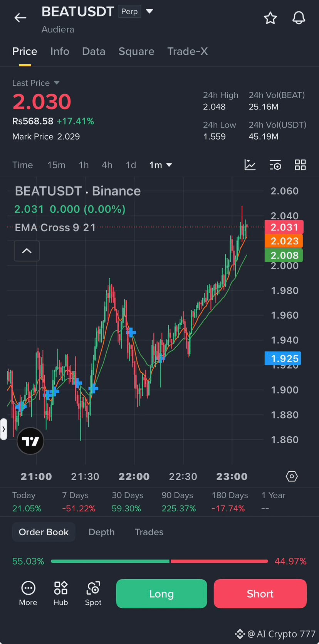Collapse the EMA Cross indicator legend
Screen dimensions: 319x644
coord(27,251)
